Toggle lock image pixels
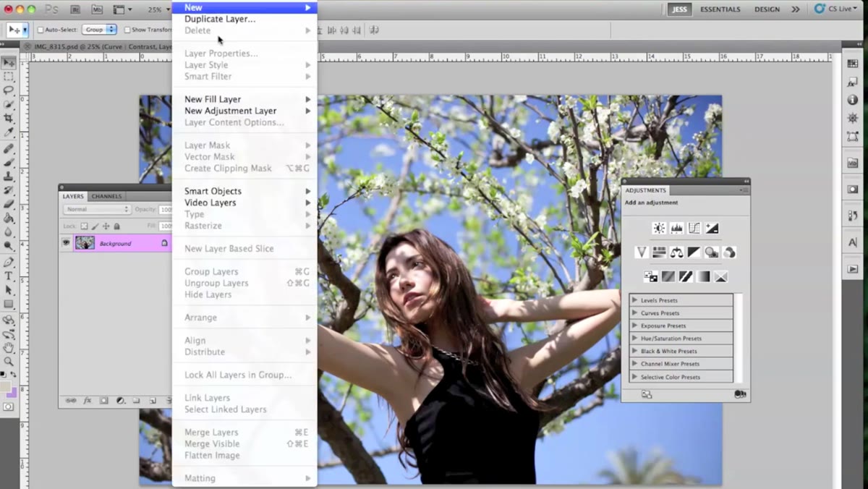The image size is (868, 489). tap(95, 226)
